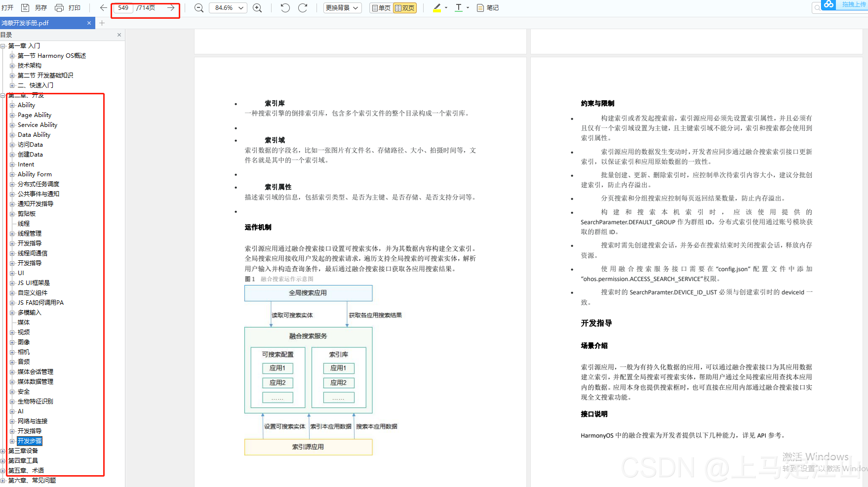Select the yellow highlighter tool

[x=437, y=8]
